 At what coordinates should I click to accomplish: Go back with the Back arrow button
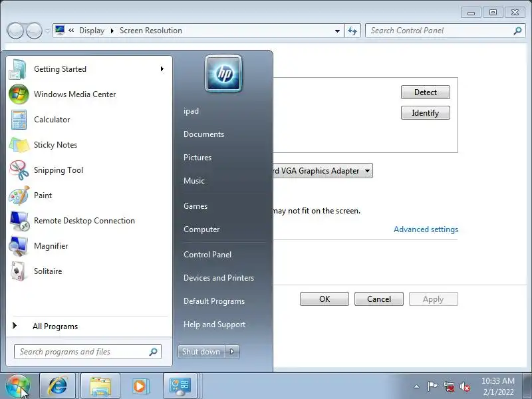[x=15, y=31]
